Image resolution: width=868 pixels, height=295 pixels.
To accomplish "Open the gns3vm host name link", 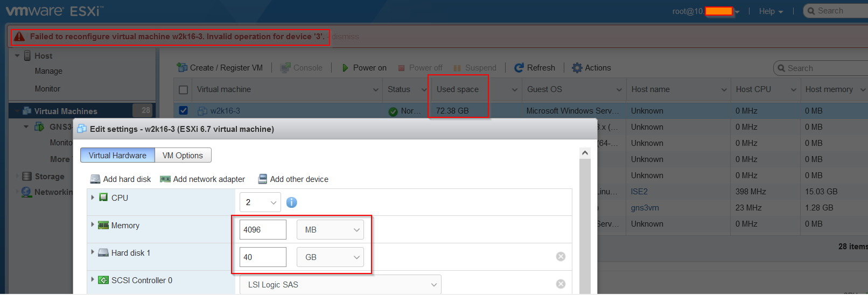I will pyautogui.click(x=645, y=208).
